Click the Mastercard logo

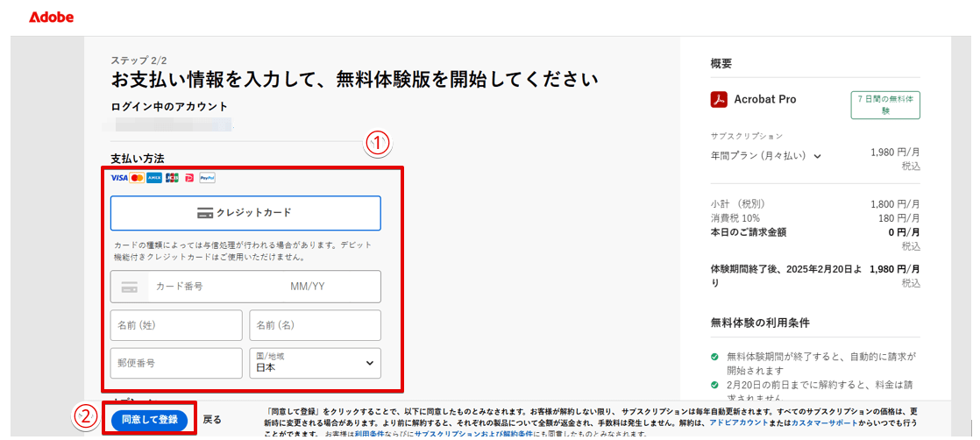136,178
